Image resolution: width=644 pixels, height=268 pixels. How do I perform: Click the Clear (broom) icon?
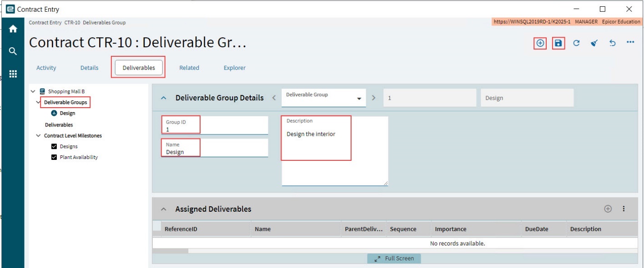coord(594,43)
